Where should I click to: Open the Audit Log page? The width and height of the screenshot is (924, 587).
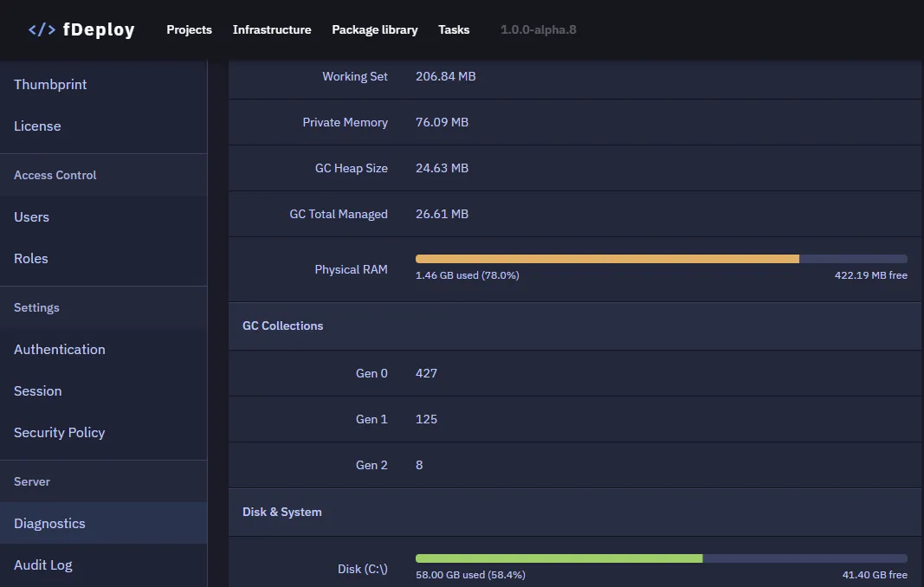pyautogui.click(x=43, y=564)
